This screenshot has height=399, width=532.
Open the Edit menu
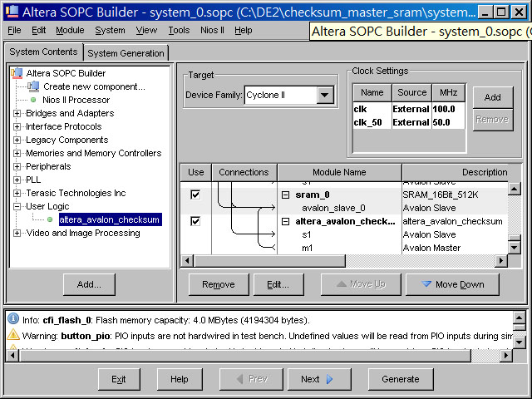(39, 31)
